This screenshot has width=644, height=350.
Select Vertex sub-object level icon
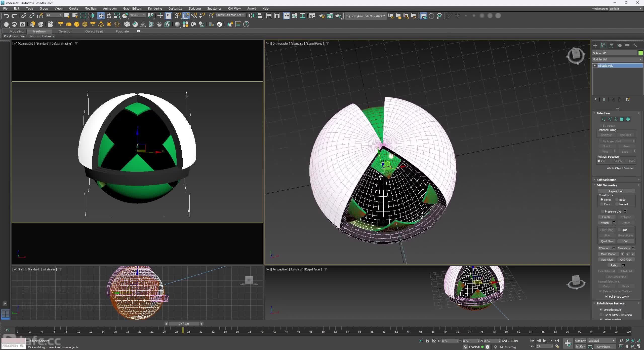(x=603, y=119)
